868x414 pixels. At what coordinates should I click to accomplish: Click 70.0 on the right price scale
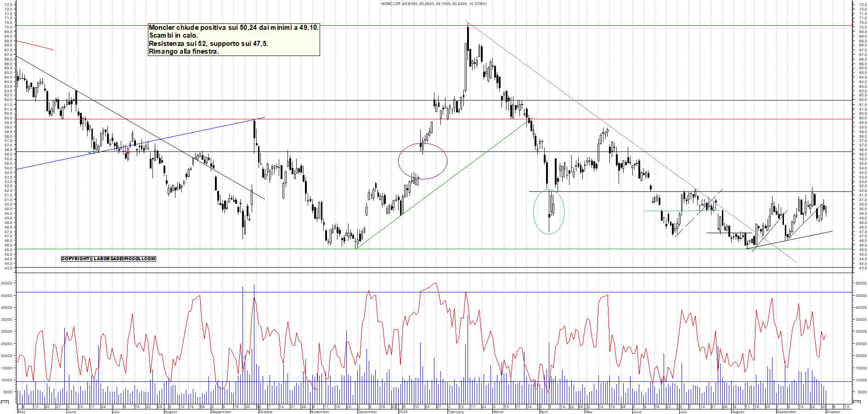coord(862,27)
